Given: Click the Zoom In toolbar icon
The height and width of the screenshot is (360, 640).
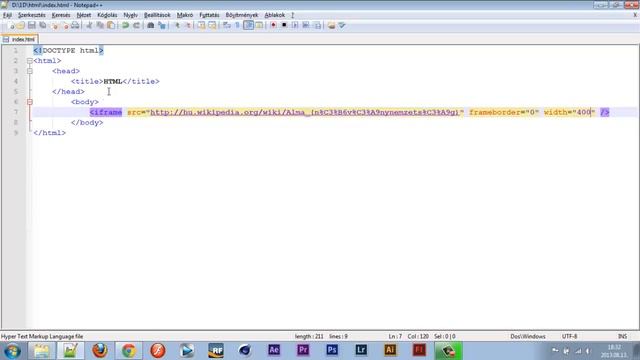Looking at the screenshot, I should 177,25.
